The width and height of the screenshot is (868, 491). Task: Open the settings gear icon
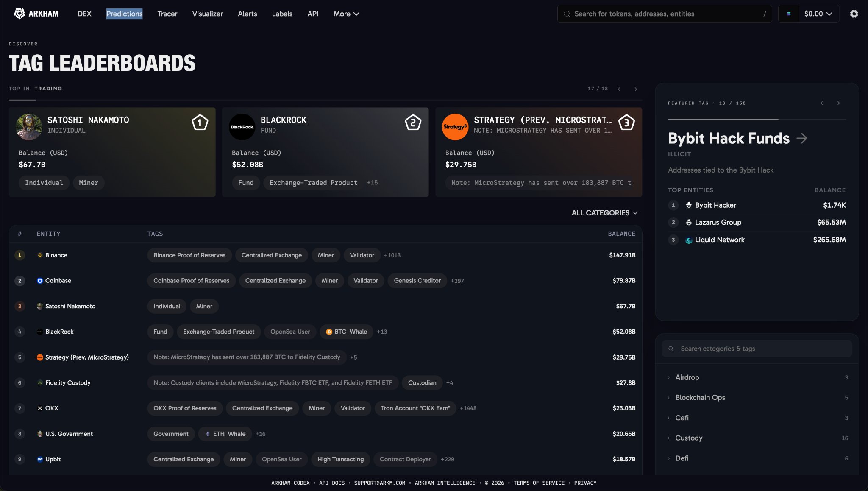(x=854, y=14)
